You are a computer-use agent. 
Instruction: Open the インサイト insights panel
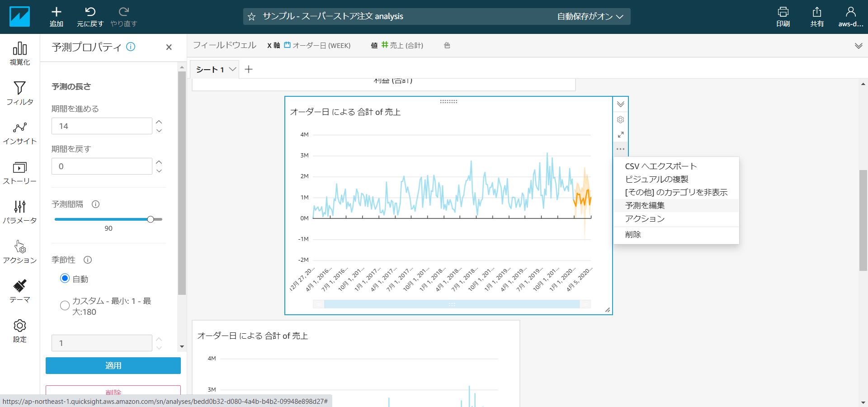[x=20, y=133]
